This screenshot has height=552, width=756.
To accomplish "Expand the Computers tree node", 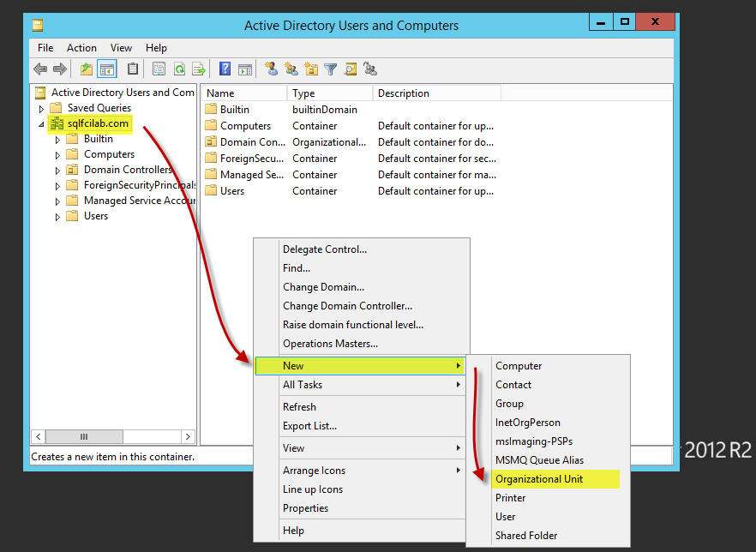I will point(57,155).
